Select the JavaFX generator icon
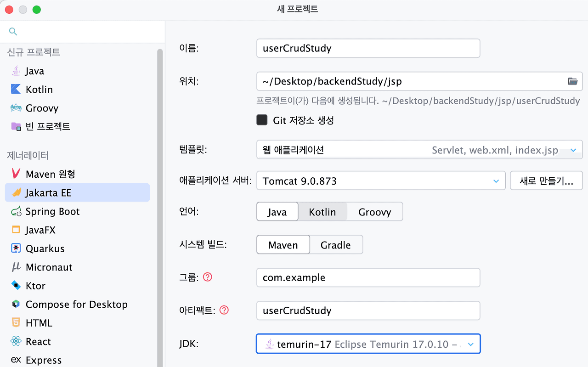Image resolution: width=588 pixels, height=367 pixels. (16, 230)
